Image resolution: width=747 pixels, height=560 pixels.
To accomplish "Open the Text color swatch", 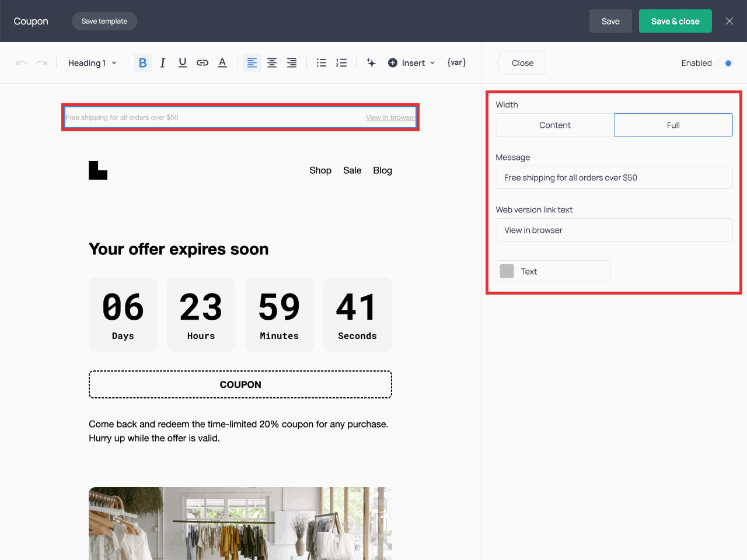I will tap(507, 271).
